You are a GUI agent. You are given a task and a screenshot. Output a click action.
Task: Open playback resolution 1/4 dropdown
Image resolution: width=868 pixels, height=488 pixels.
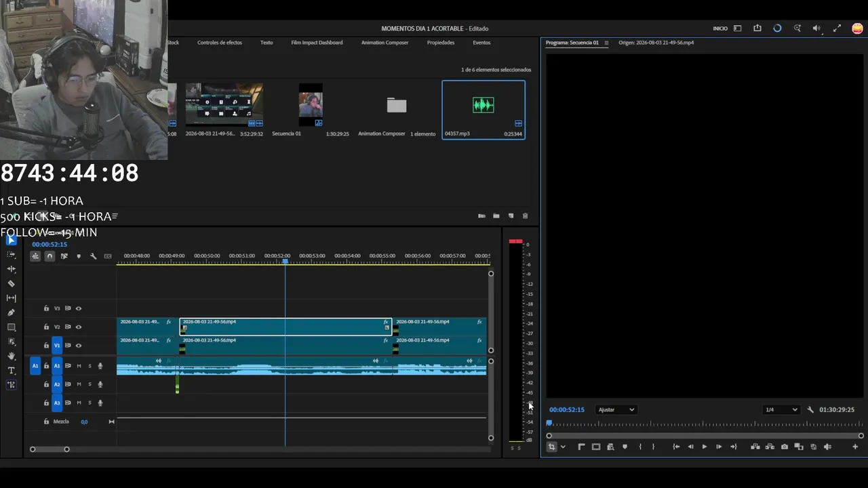pos(781,409)
